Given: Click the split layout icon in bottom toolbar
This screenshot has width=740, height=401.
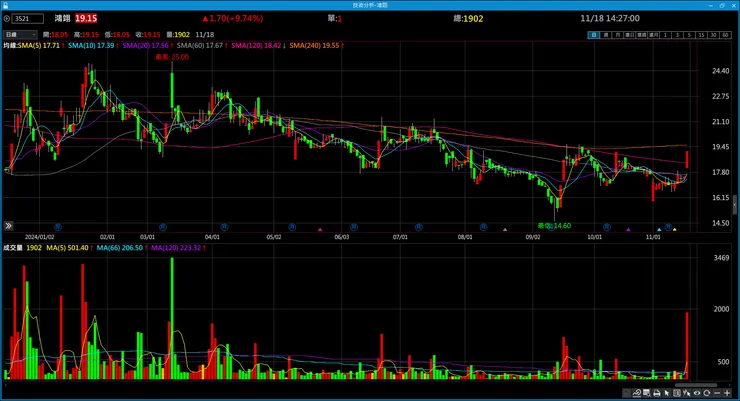Looking at the screenshot, I should coord(677,393).
